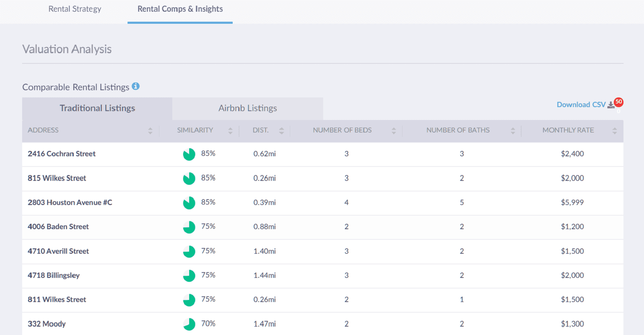
Task: Sort listings by Similarity column arrows
Action: (230, 130)
